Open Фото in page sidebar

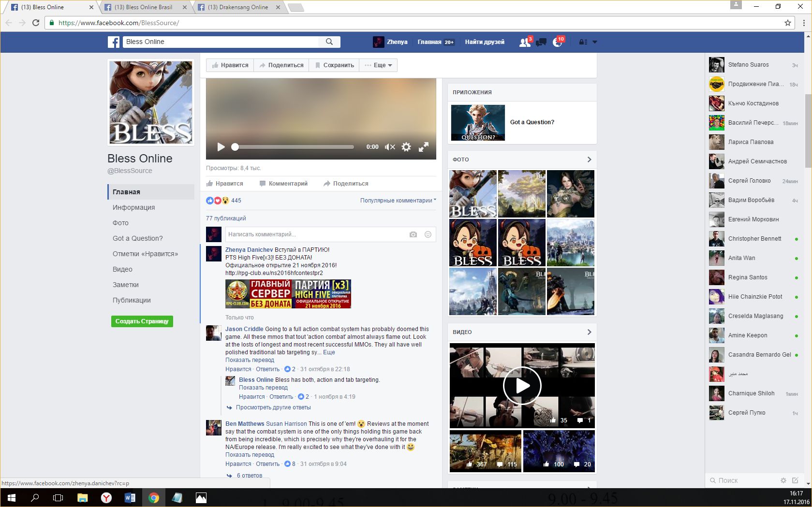pyautogui.click(x=121, y=223)
